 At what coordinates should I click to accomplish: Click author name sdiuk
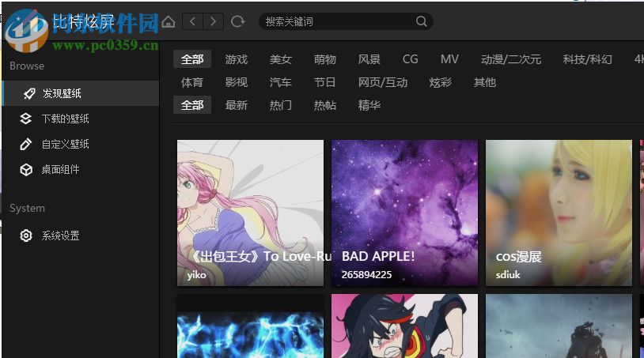[508, 275]
